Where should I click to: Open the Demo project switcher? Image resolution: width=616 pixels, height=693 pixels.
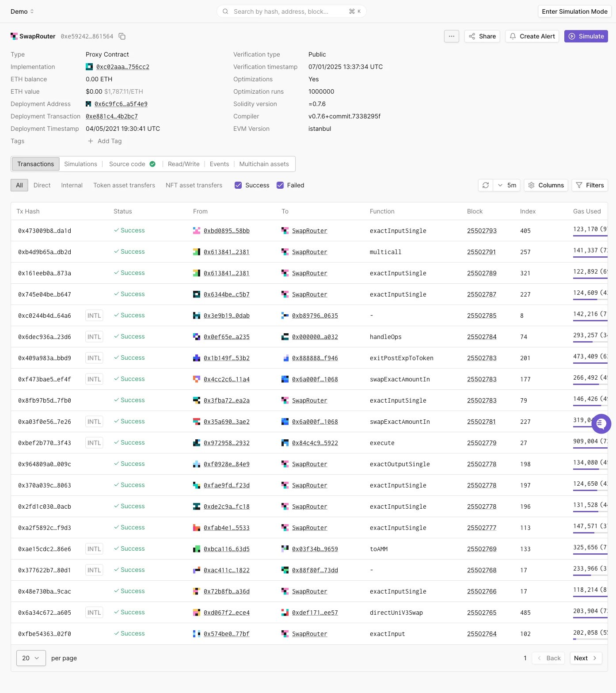click(x=22, y=11)
